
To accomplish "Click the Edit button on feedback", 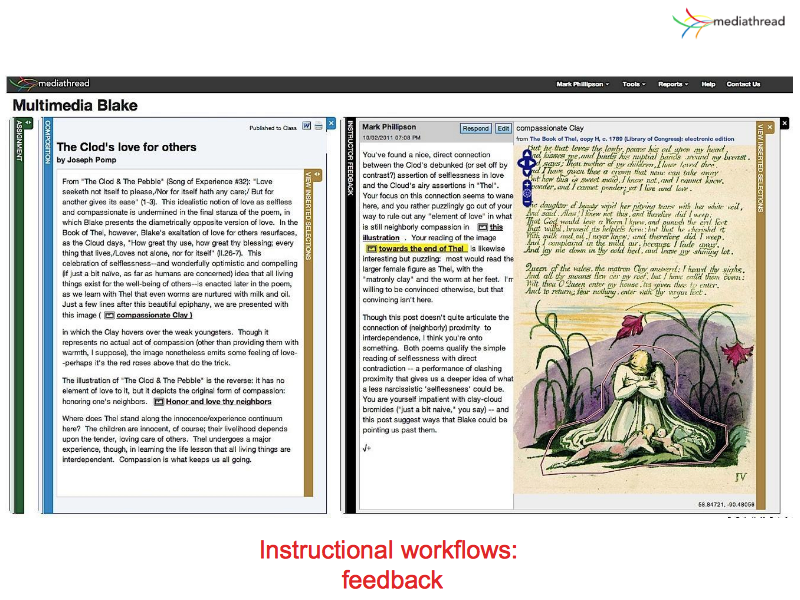I will [x=502, y=128].
